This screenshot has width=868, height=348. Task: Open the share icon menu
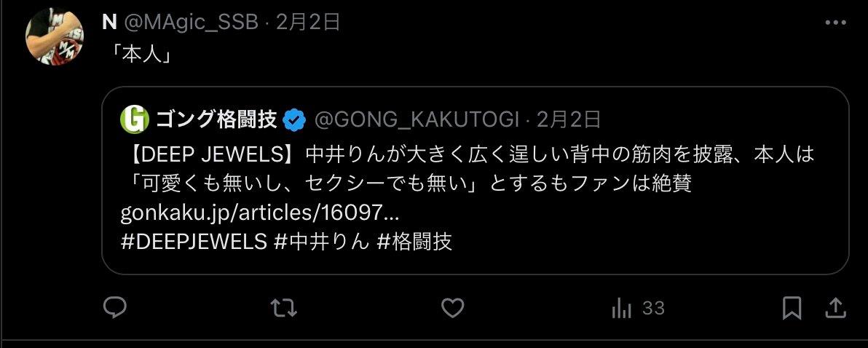pyautogui.click(x=835, y=308)
